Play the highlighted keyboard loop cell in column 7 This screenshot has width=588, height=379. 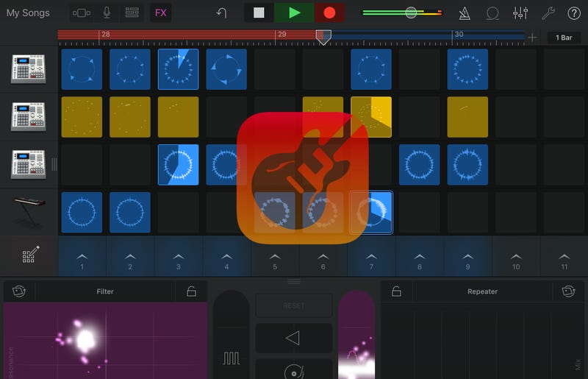pos(371,212)
